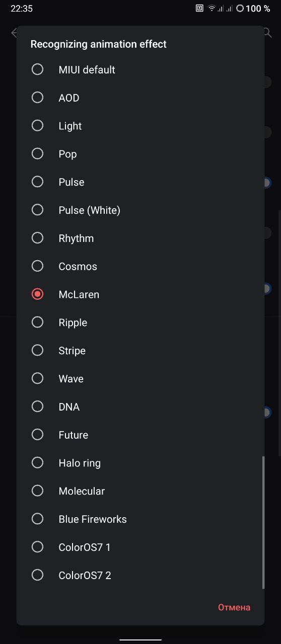Choose the Cosmos animation effect
281x644 pixels.
140,266
